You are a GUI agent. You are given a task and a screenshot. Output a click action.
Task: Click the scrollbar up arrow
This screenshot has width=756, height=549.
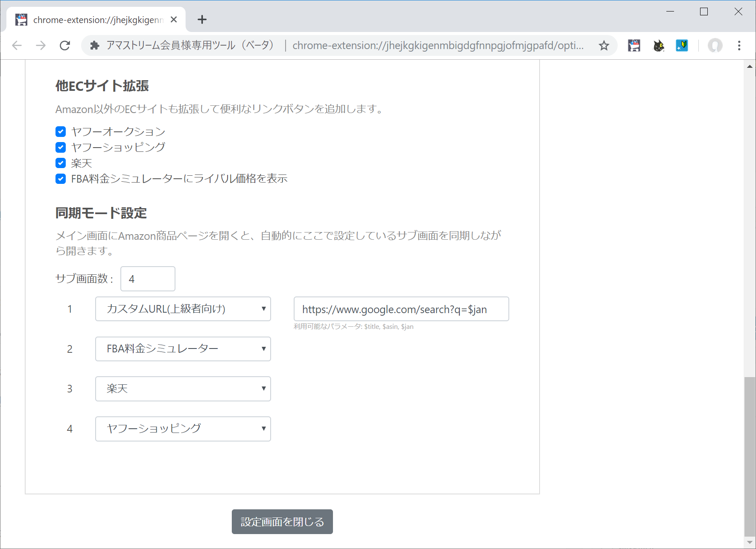(750, 66)
